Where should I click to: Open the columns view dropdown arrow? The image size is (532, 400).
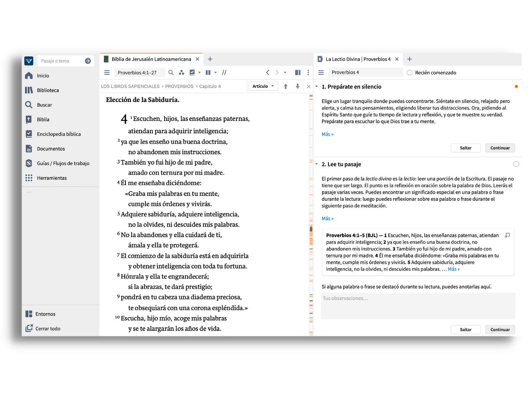(x=215, y=72)
